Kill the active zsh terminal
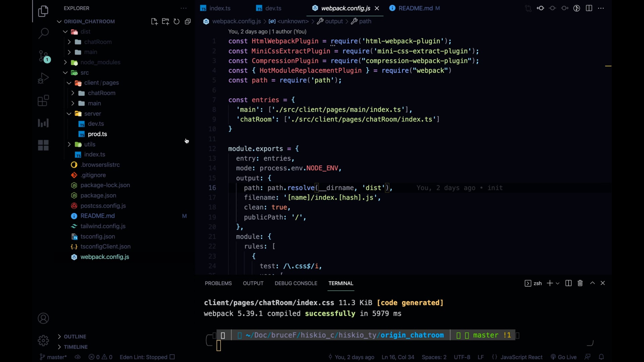The image size is (644, 362). (x=580, y=283)
